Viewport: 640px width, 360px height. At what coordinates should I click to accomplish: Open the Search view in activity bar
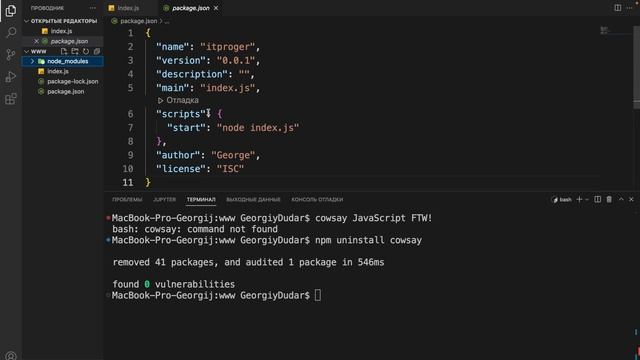[11, 32]
